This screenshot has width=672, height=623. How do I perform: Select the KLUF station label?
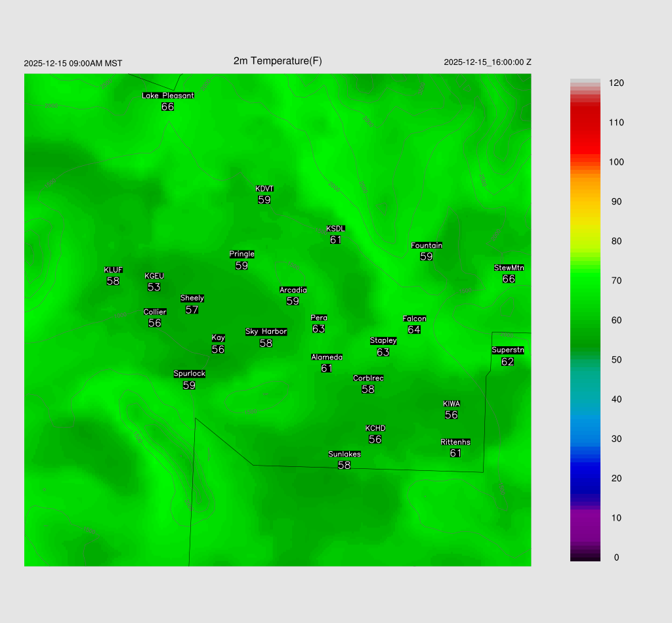click(x=114, y=270)
